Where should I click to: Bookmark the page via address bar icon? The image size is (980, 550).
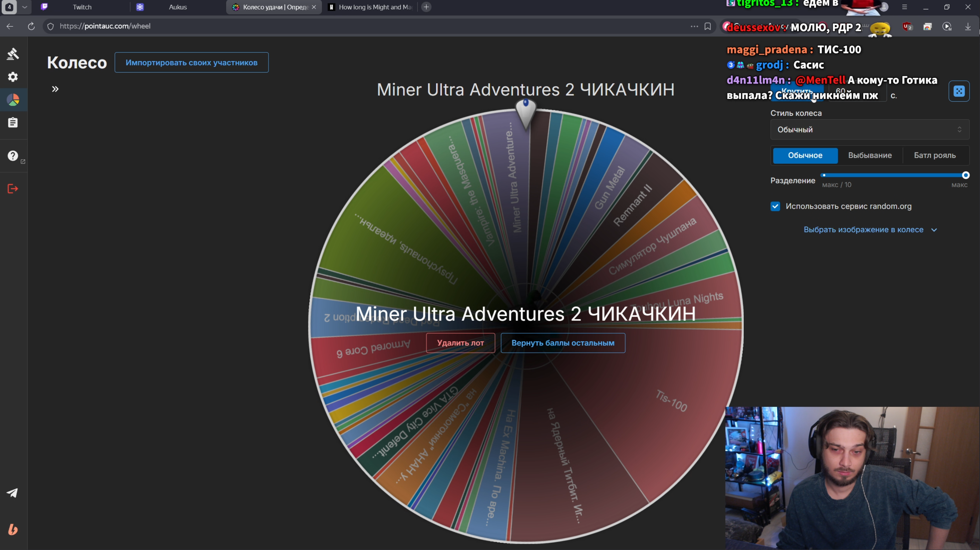click(x=708, y=26)
